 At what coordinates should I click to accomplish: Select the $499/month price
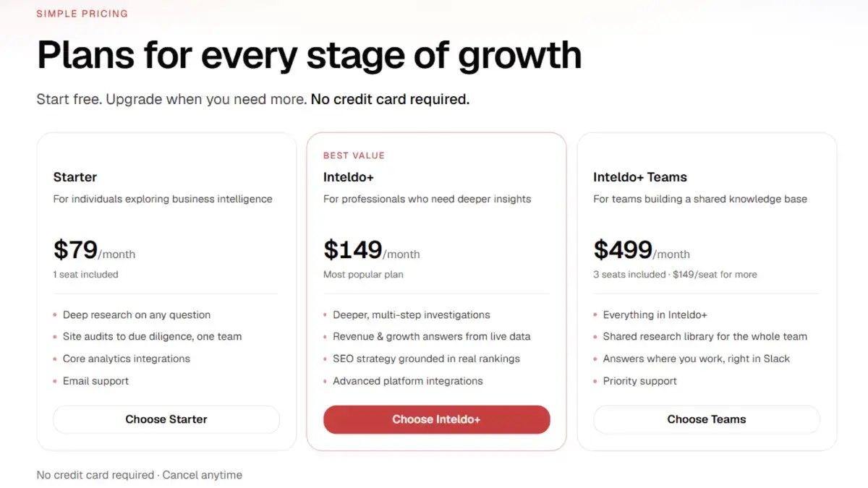[x=642, y=250]
